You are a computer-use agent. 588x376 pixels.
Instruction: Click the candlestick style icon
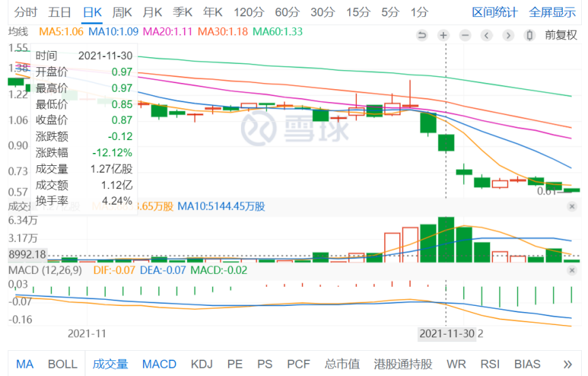[529, 35]
